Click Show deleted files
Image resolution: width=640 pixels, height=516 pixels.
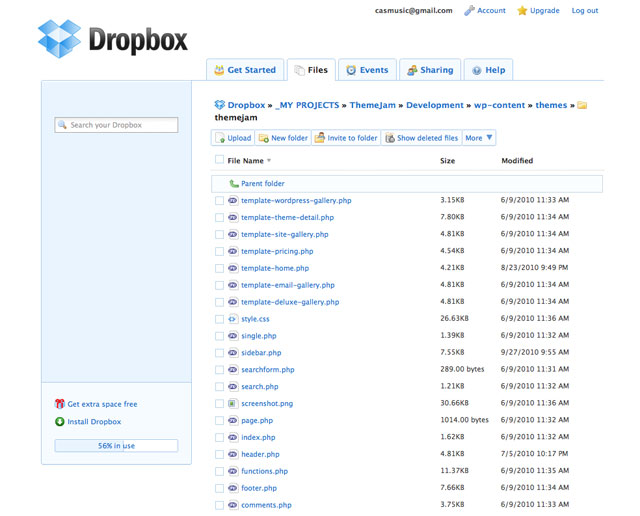pyautogui.click(x=422, y=138)
